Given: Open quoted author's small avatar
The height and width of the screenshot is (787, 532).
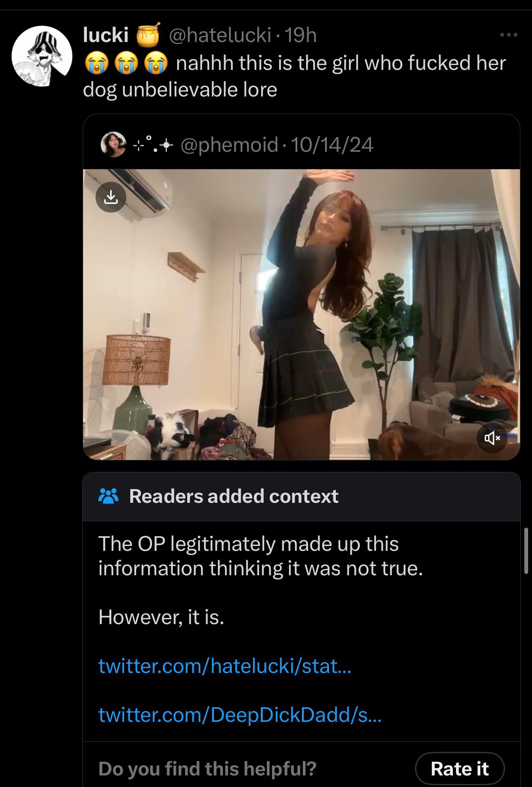Looking at the screenshot, I should [x=114, y=144].
